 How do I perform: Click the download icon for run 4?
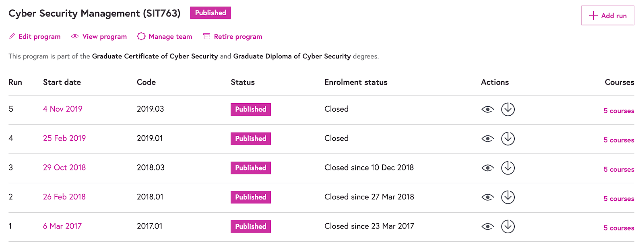coord(508,139)
